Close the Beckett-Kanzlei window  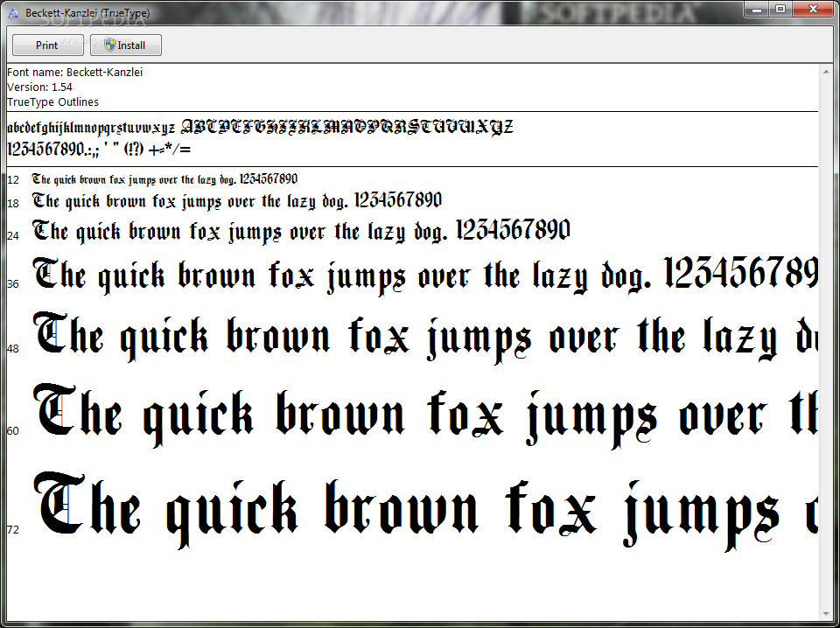tap(812, 9)
